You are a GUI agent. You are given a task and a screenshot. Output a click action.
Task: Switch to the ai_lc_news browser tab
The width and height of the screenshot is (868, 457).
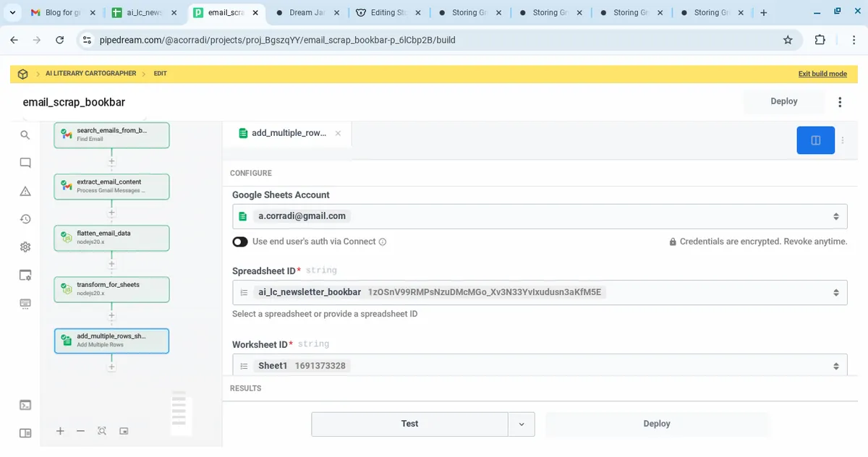pos(143,12)
